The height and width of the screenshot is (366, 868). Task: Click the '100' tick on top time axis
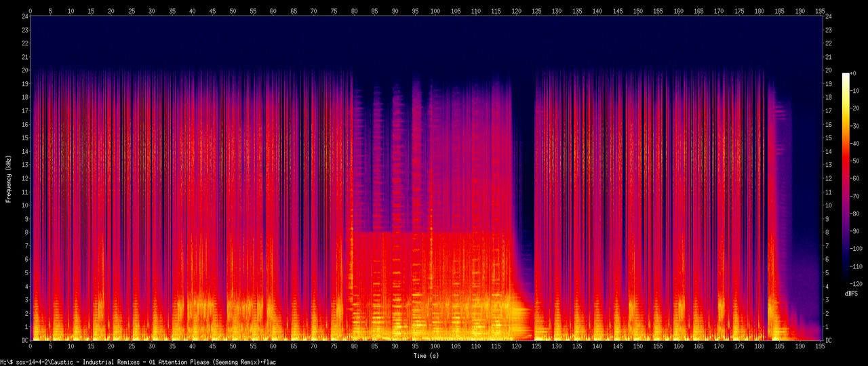click(435, 11)
